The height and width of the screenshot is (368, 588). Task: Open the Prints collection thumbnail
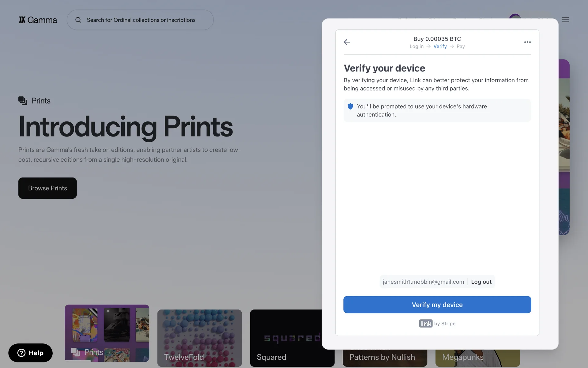107,333
